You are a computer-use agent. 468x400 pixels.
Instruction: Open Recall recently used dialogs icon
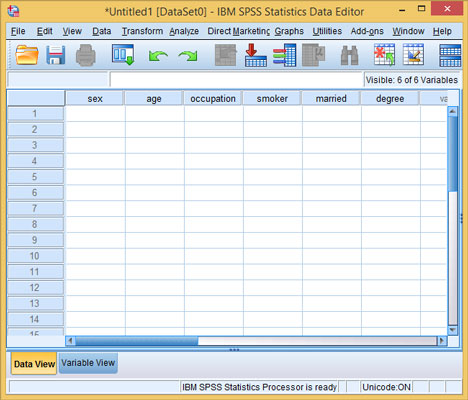pos(123,55)
